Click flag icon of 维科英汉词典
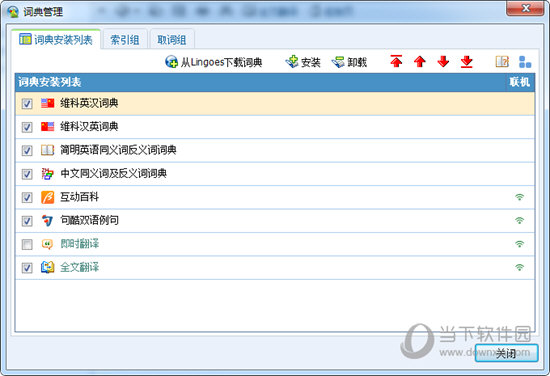 pos(47,103)
